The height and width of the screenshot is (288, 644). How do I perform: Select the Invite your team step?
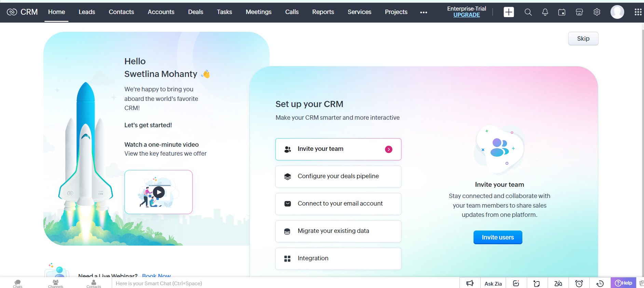click(338, 149)
